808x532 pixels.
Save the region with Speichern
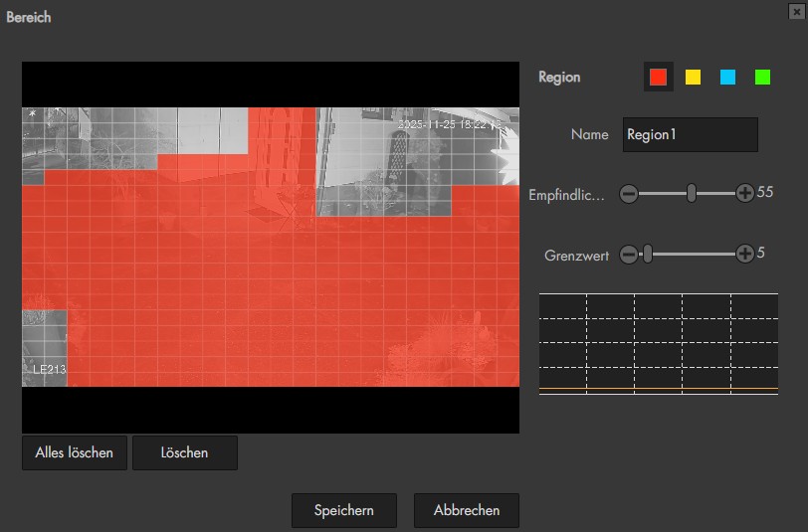(x=343, y=510)
